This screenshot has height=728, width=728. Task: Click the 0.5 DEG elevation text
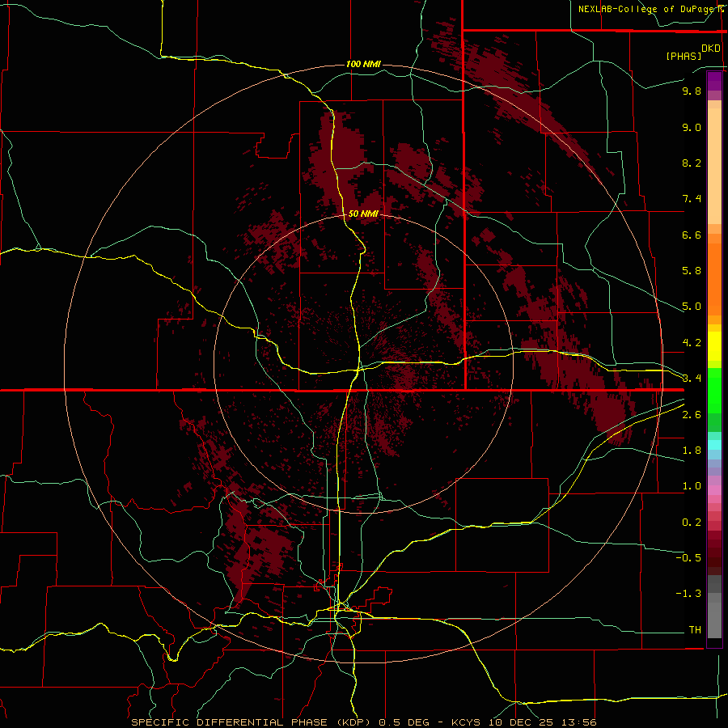coord(402,722)
